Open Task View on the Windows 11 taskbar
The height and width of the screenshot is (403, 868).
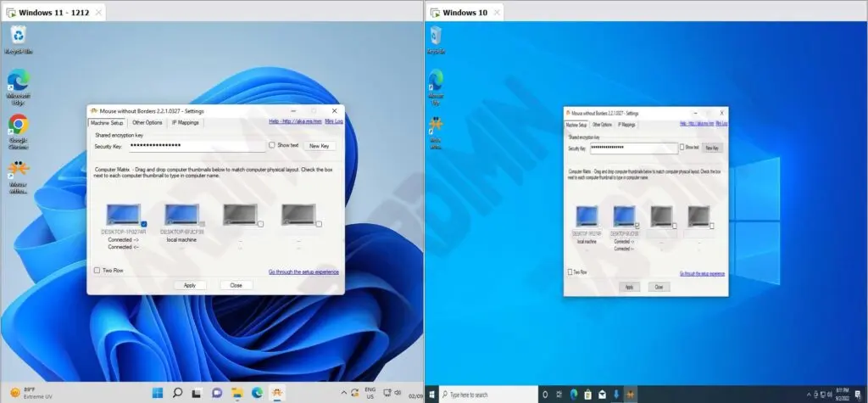click(x=197, y=393)
